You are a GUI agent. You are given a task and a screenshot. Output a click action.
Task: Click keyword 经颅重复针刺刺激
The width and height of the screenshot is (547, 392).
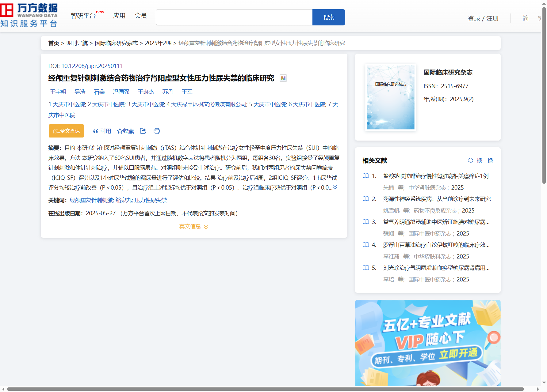[91, 200]
